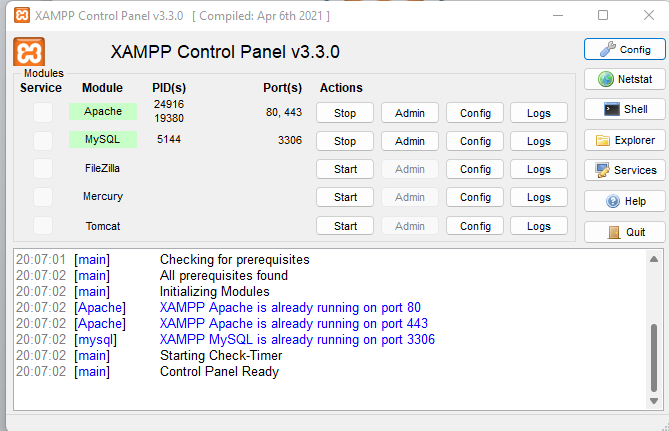Image resolution: width=669 pixels, height=431 pixels.
Task: Click the orange XAMPP logo
Action: click(29, 52)
